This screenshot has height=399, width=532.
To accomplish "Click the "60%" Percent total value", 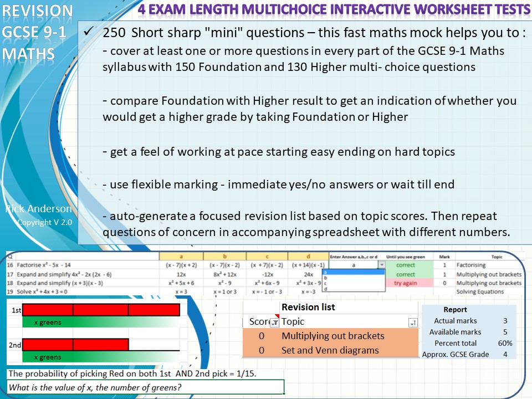I will coord(505,343).
